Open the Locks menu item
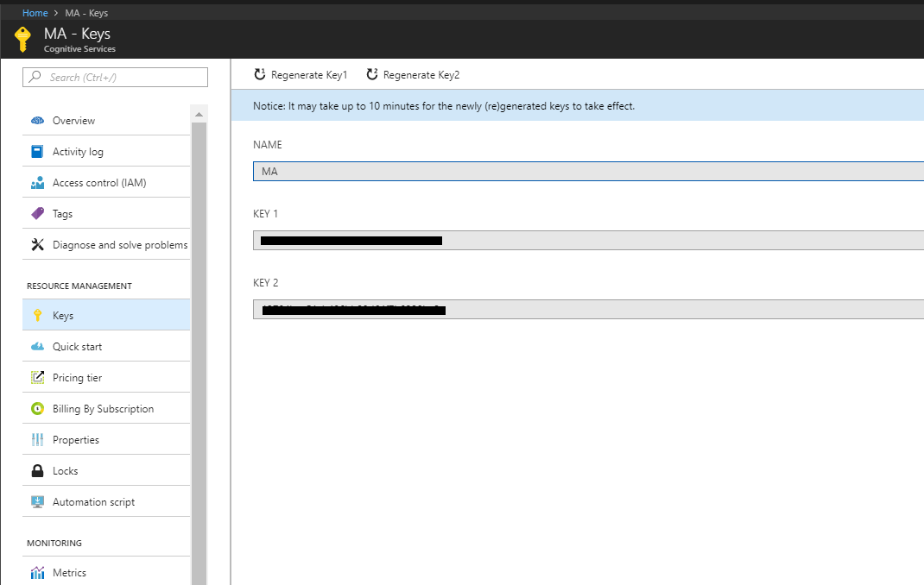The width and height of the screenshot is (924, 585). (x=106, y=471)
